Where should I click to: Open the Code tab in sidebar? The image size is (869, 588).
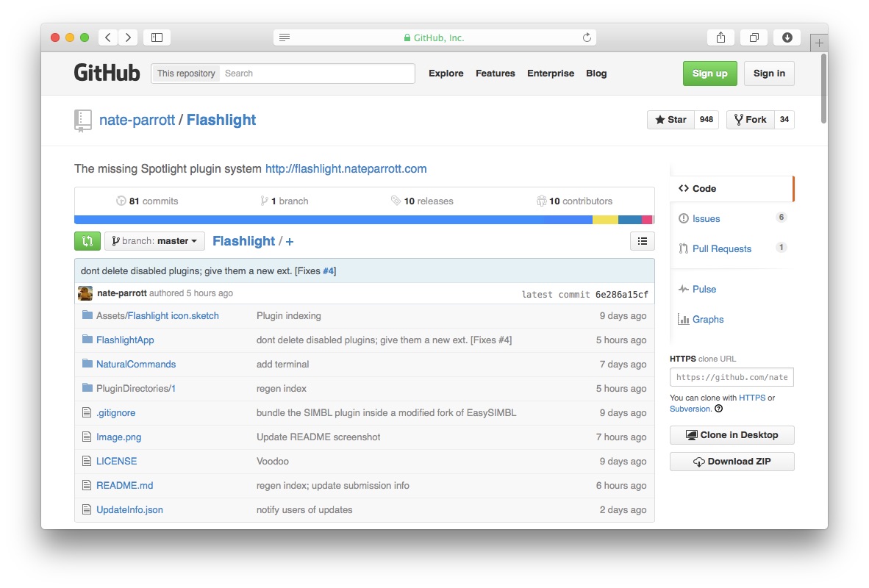[x=732, y=188]
